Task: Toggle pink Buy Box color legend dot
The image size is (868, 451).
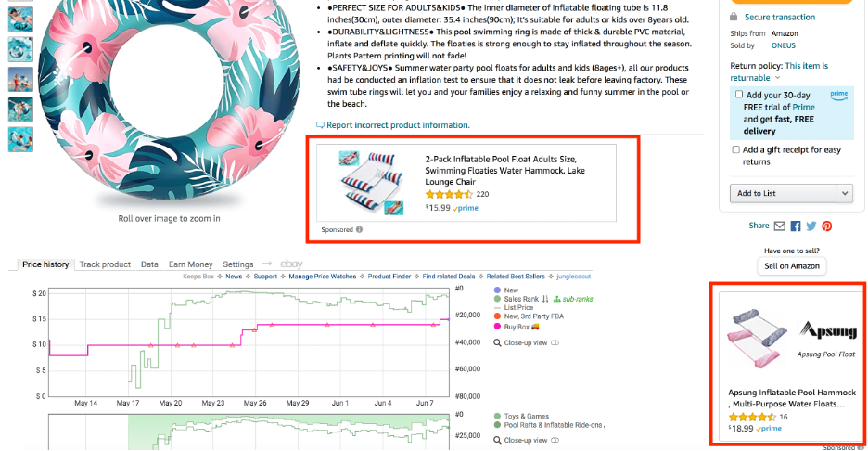Action: tap(497, 327)
